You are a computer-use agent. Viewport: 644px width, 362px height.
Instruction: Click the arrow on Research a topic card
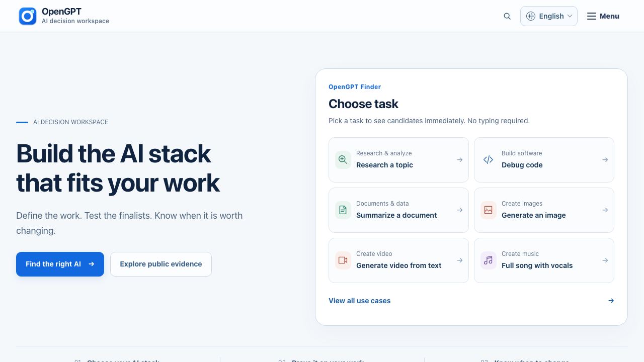coord(459,160)
